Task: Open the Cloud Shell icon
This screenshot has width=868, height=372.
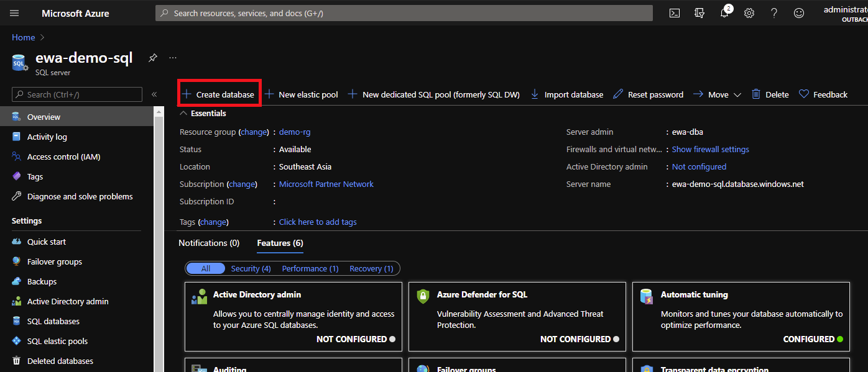Action: (674, 13)
